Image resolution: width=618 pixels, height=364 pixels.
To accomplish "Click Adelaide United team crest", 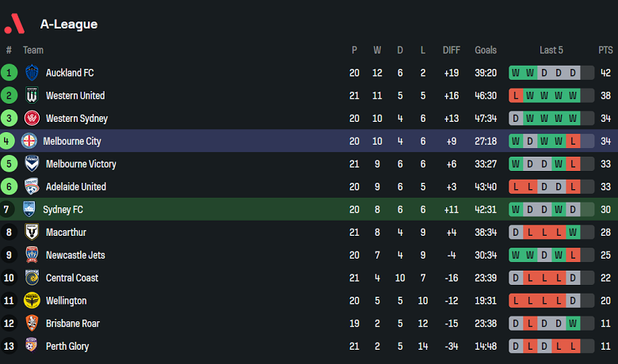I will pyautogui.click(x=32, y=187).
